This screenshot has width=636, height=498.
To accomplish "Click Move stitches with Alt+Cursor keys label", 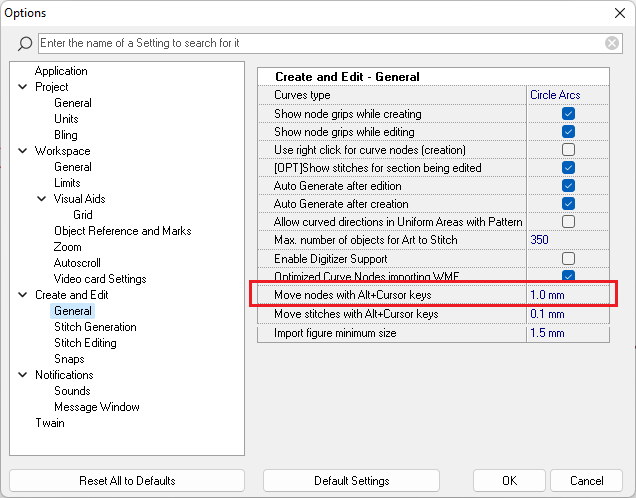I will pyautogui.click(x=356, y=314).
